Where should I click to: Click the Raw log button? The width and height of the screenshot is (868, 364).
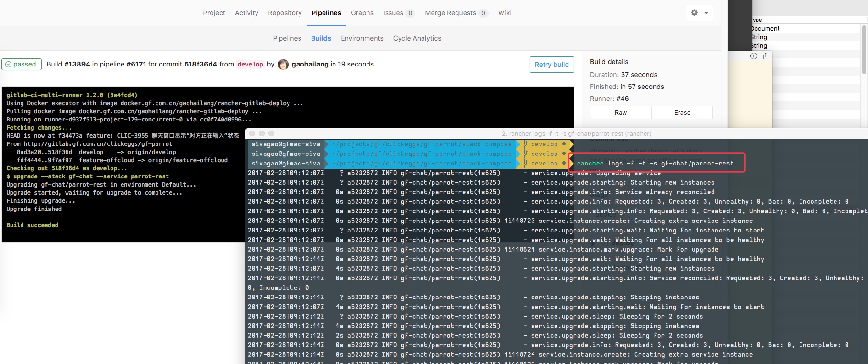click(621, 112)
